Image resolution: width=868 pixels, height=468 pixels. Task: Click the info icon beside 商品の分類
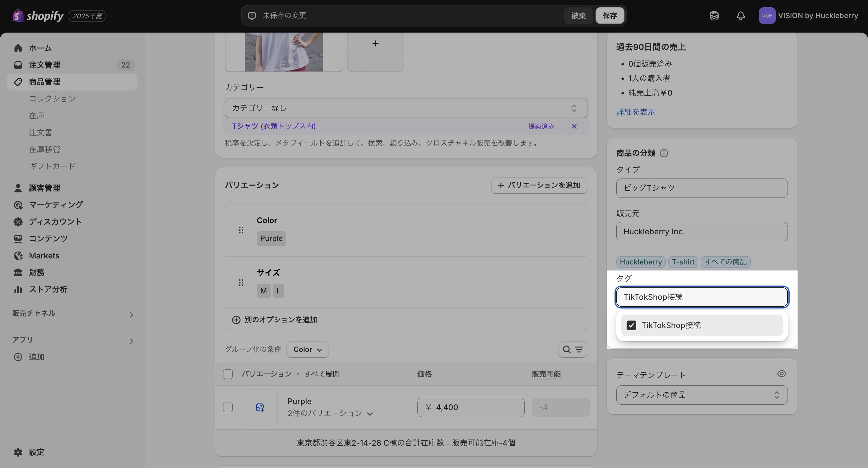tap(663, 153)
